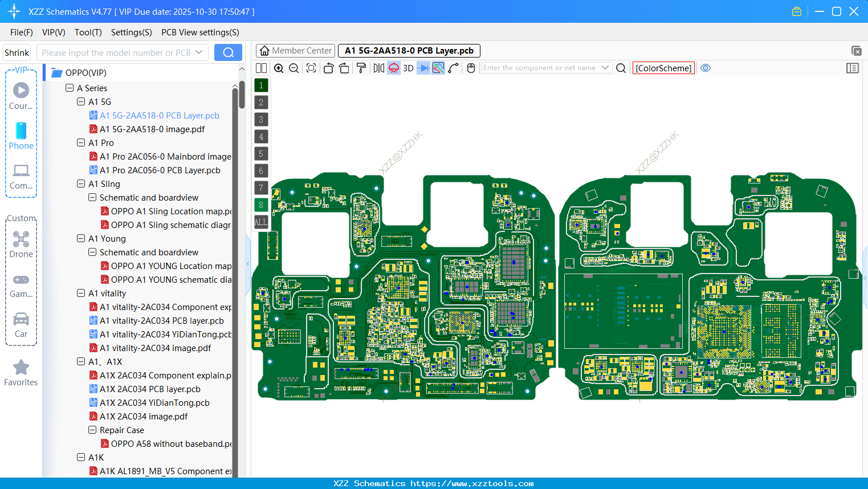Click the mouse settings icon on toolbar
The height and width of the screenshot is (489, 868).
point(470,68)
